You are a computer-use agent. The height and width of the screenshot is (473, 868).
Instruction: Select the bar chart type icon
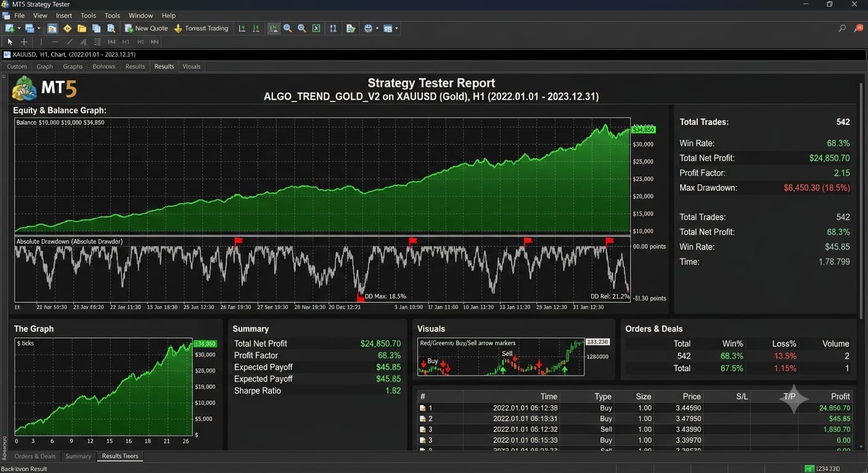click(x=242, y=28)
